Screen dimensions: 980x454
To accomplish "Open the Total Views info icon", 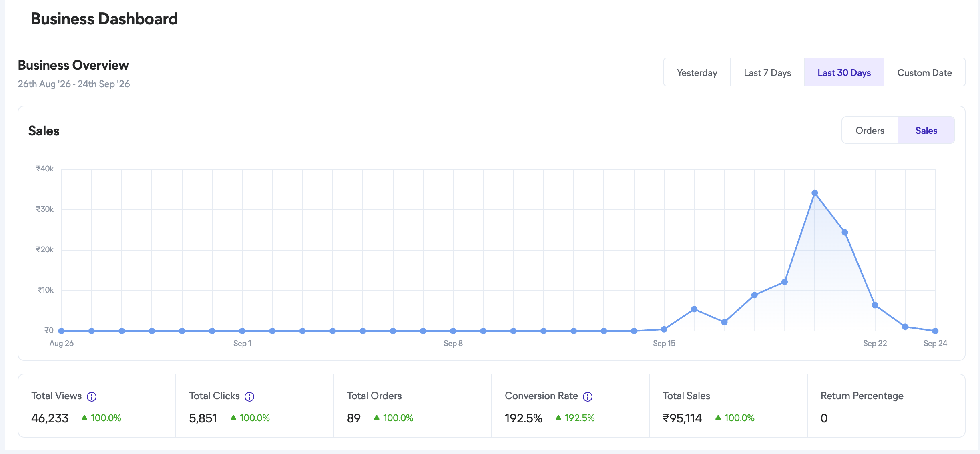I will 92,396.
